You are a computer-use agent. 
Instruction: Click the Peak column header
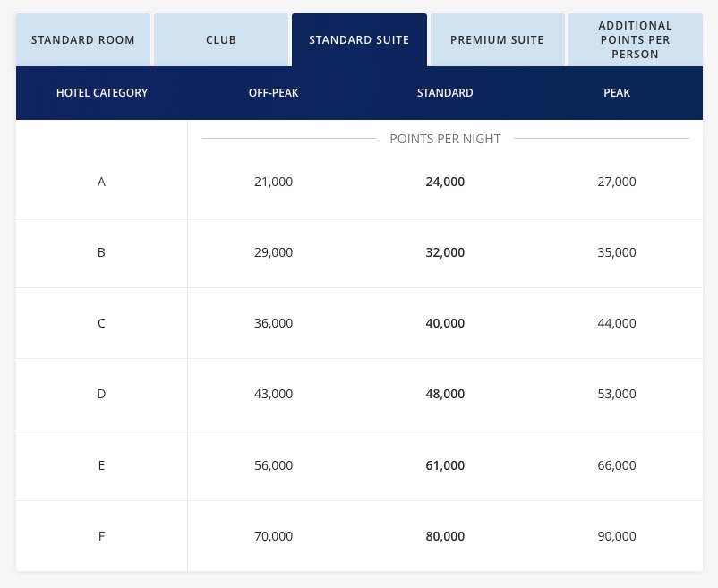617,92
